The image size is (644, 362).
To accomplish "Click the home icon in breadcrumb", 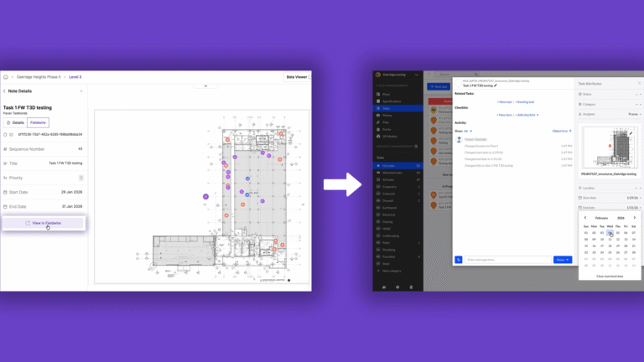I will (6, 77).
